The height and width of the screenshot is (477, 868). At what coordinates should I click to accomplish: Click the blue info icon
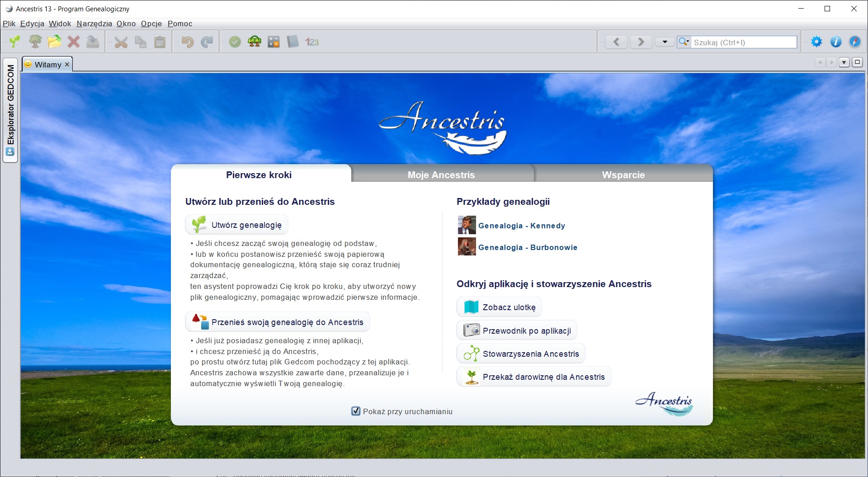tap(836, 42)
